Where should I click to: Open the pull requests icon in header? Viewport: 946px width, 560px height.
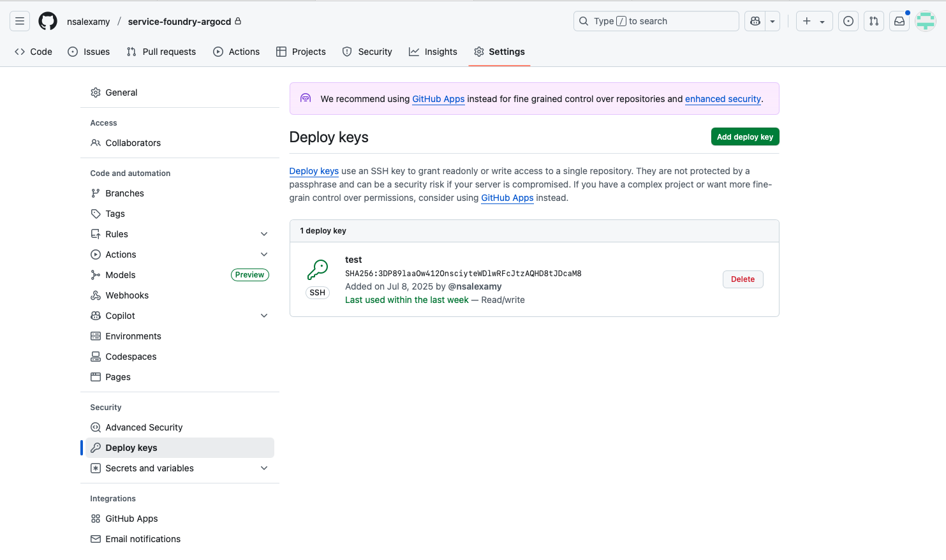tap(874, 21)
